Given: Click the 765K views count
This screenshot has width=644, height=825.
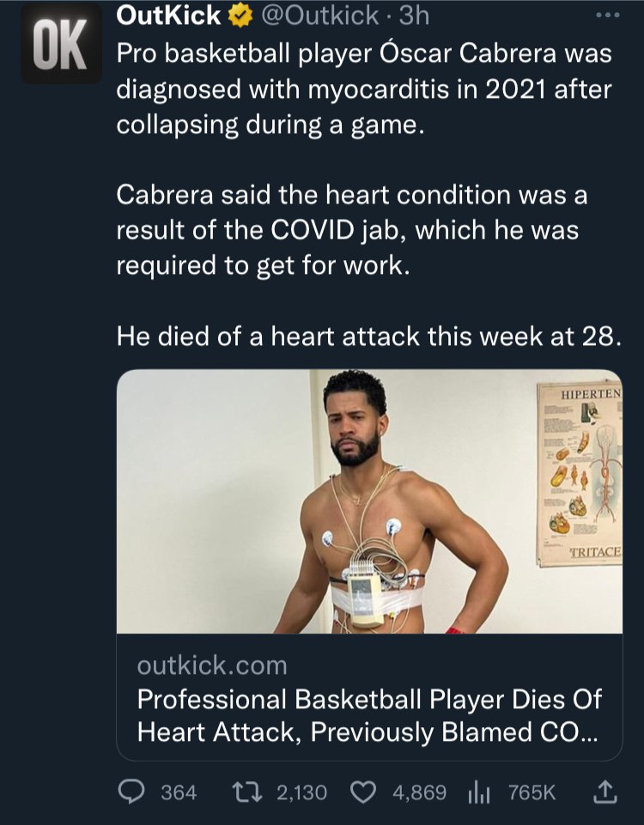Looking at the screenshot, I should (532, 792).
